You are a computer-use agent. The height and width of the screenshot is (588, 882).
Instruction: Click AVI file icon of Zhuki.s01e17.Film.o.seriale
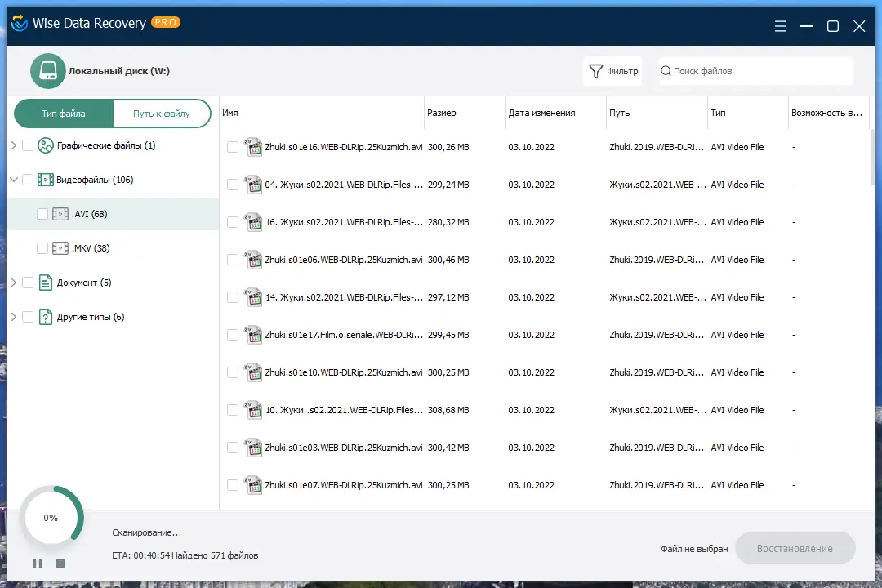tap(253, 335)
